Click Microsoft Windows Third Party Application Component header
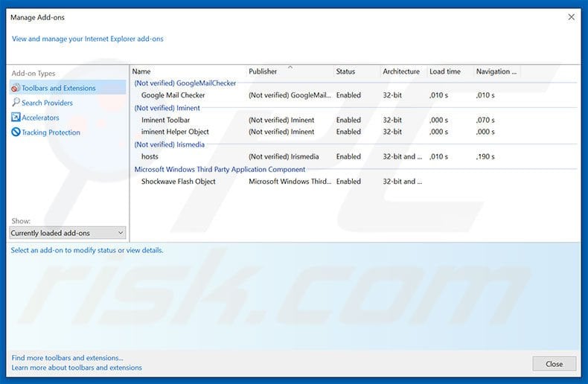 coord(220,170)
